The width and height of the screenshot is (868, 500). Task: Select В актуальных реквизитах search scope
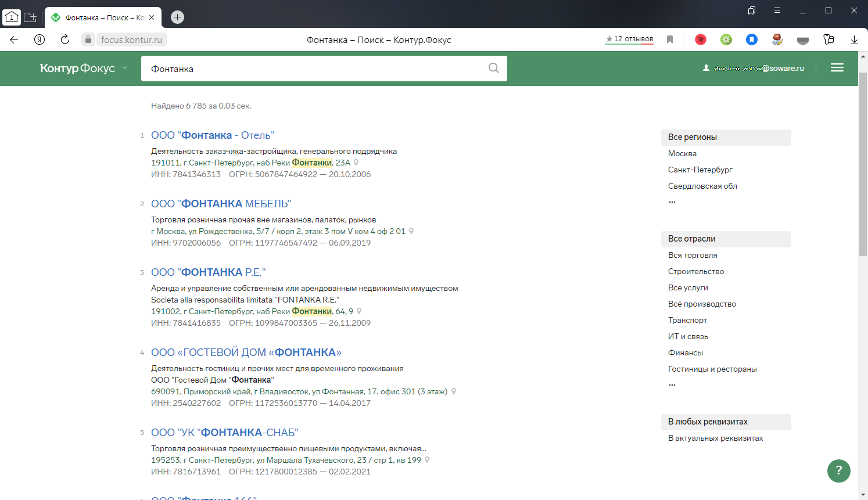pyautogui.click(x=715, y=438)
